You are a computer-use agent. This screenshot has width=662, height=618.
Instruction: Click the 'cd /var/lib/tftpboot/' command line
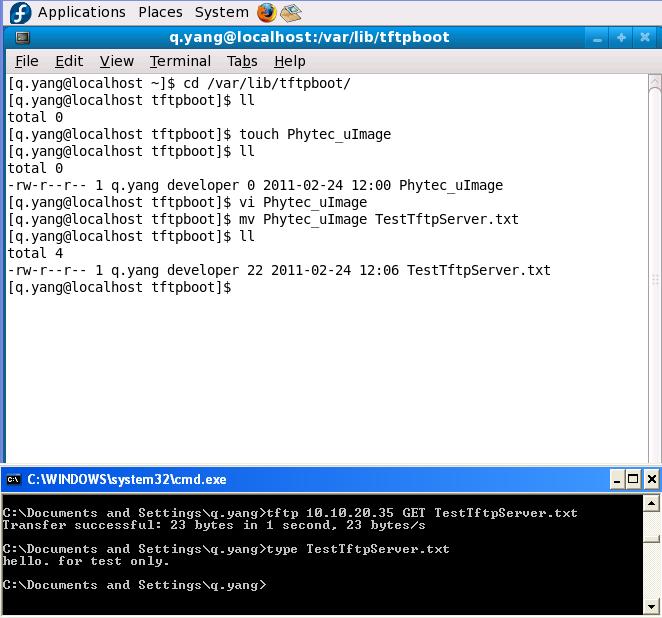[x=179, y=84]
